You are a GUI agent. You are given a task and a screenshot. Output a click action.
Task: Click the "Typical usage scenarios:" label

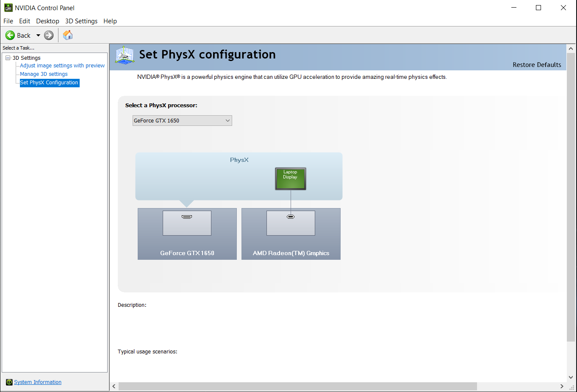(147, 352)
